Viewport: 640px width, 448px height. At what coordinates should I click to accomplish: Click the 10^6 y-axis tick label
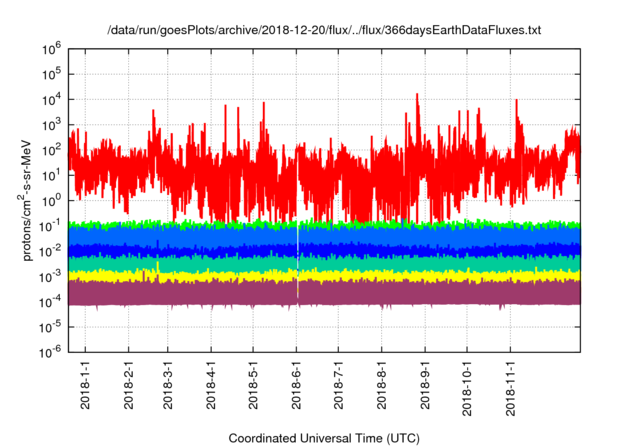pyautogui.click(x=52, y=49)
